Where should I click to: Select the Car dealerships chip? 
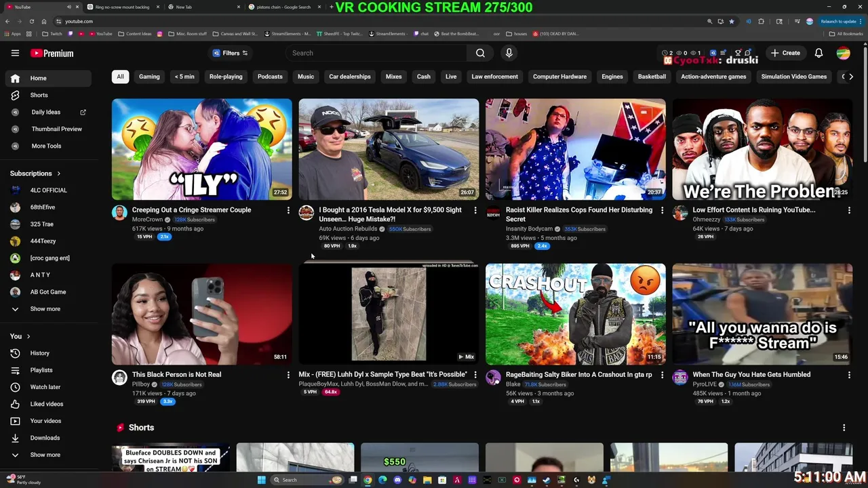point(350,77)
